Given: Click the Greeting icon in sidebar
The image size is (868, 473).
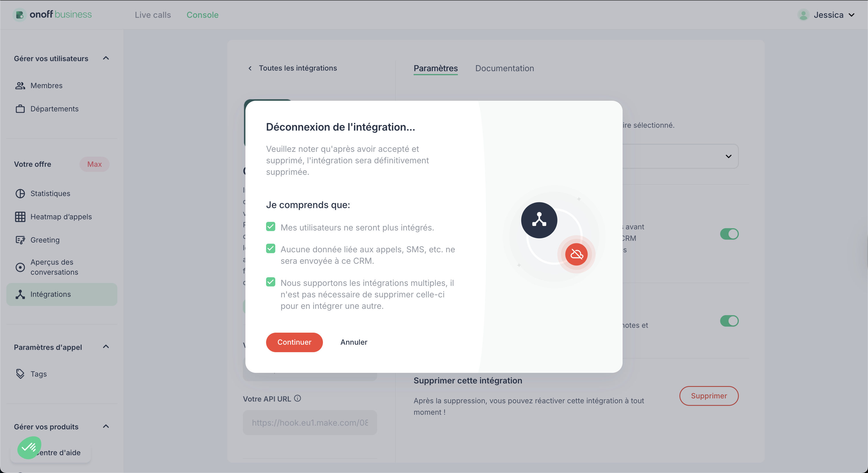Looking at the screenshot, I should click(x=20, y=240).
